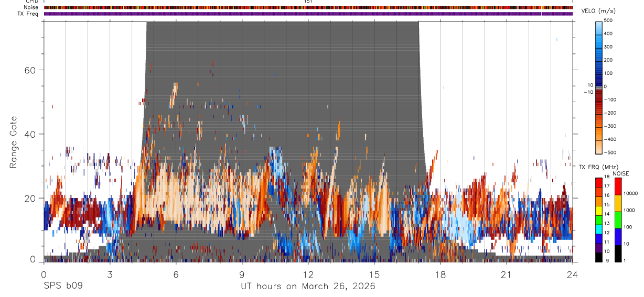Click the 16 label on TX FRQ scale

[607, 195]
